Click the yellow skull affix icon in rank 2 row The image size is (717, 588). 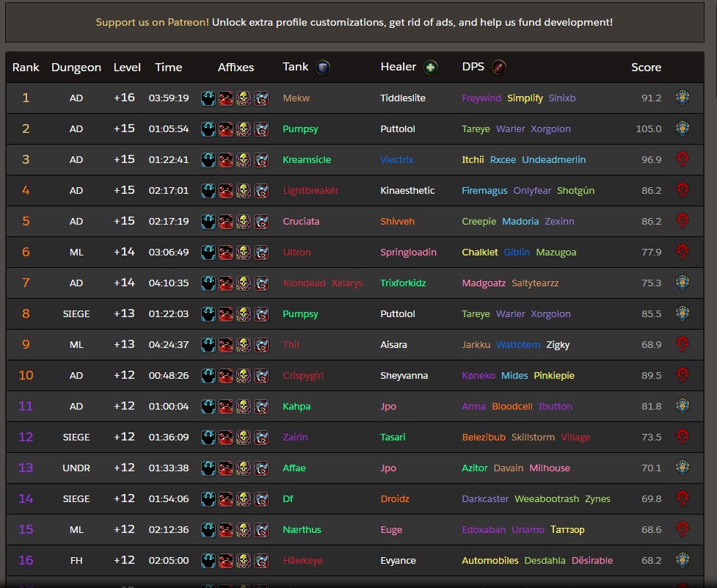pyautogui.click(x=244, y=129)
